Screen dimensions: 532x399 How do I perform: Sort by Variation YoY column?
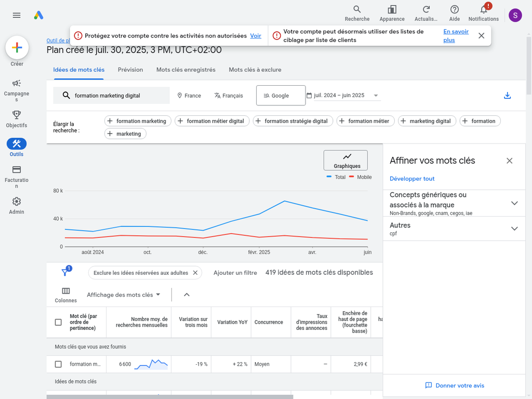pos(231,322)
